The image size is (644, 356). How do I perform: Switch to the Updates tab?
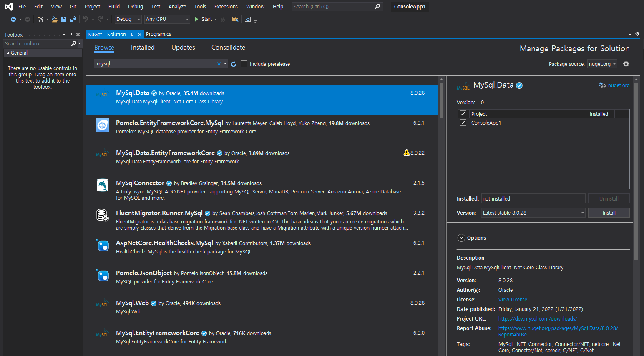(x=183, y=48)
